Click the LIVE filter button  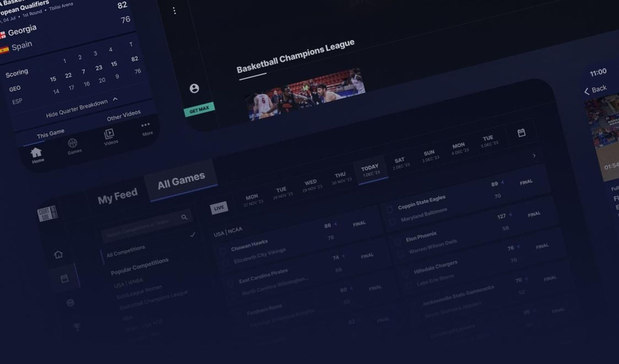(x=219, y=207)
